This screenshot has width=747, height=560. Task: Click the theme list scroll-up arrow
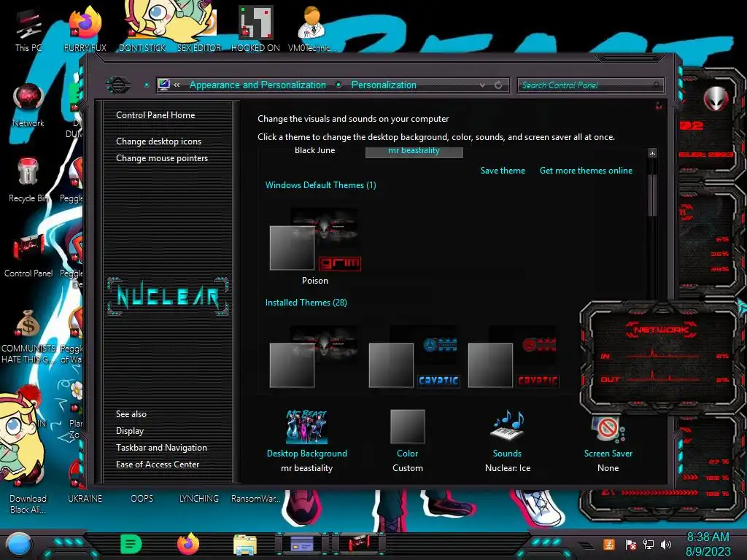pyautogui.click(x=653, y=153)
